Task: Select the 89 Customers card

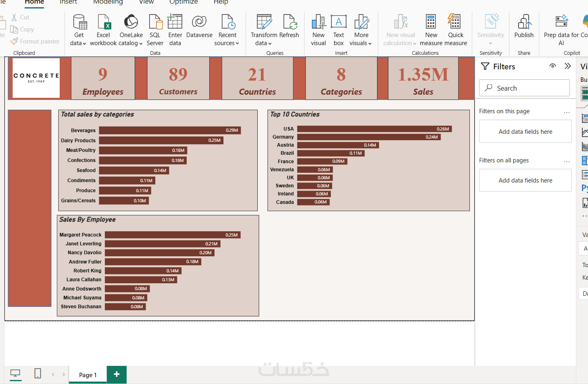Action: click(x=178, y=78)
